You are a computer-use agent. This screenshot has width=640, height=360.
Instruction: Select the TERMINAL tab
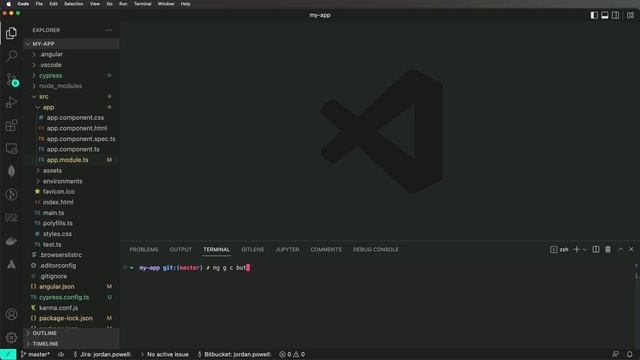(x=217, y=249)
